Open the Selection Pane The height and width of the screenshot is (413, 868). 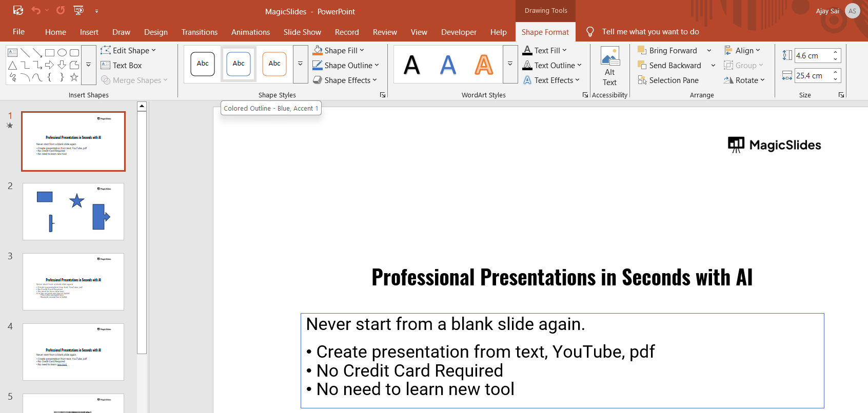click(668, 80)
